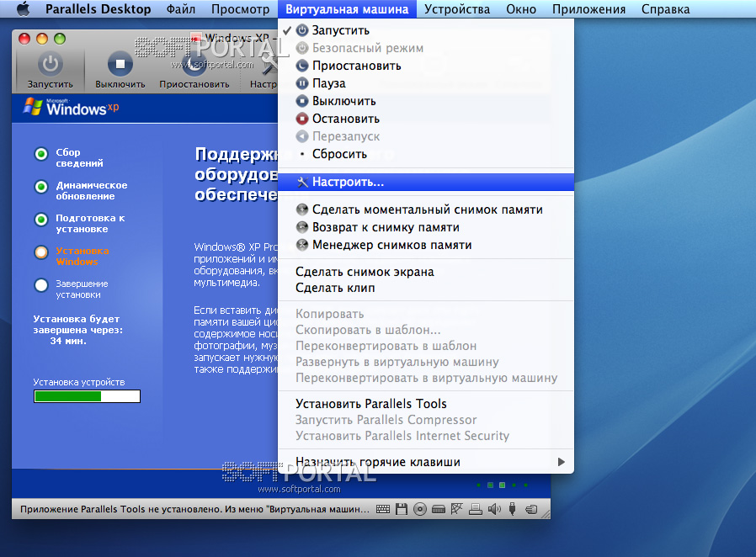This screenshot has height=557, width=756.
Task: Click the keyboard status bar icon
Action: [383, 509]
